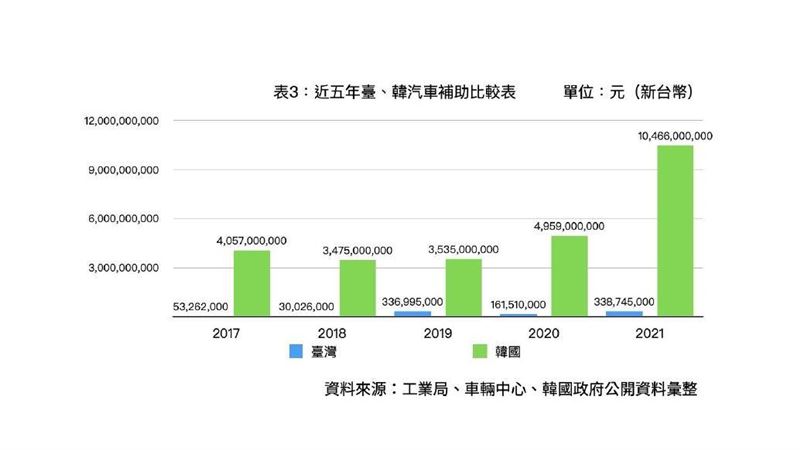Select the tall green Korea bar for 2021
The image size is (800, 450).
click(x=675, y=231)
